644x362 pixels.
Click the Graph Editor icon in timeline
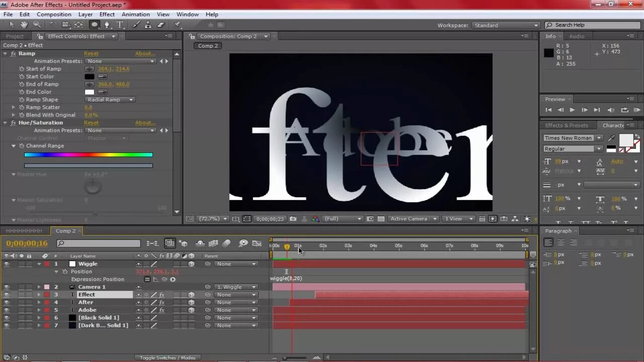point(258,243)
